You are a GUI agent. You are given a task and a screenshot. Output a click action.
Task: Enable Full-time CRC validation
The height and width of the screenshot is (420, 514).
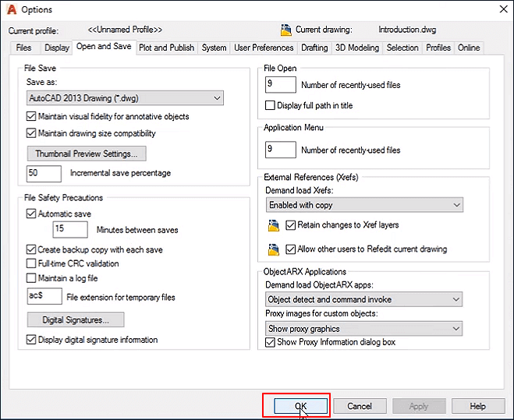(x=32, y=264)
